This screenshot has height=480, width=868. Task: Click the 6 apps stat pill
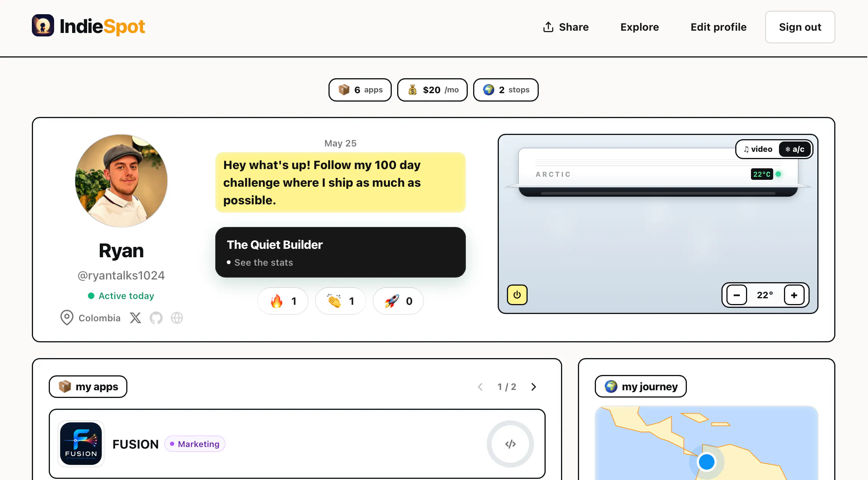(360, 90)
